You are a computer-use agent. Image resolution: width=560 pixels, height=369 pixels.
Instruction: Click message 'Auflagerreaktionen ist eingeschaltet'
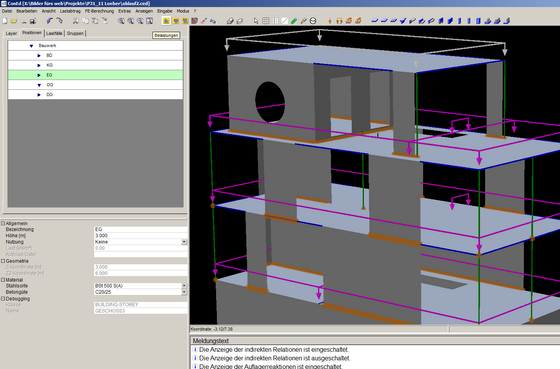pyautogui.click(x=271, y=366)
